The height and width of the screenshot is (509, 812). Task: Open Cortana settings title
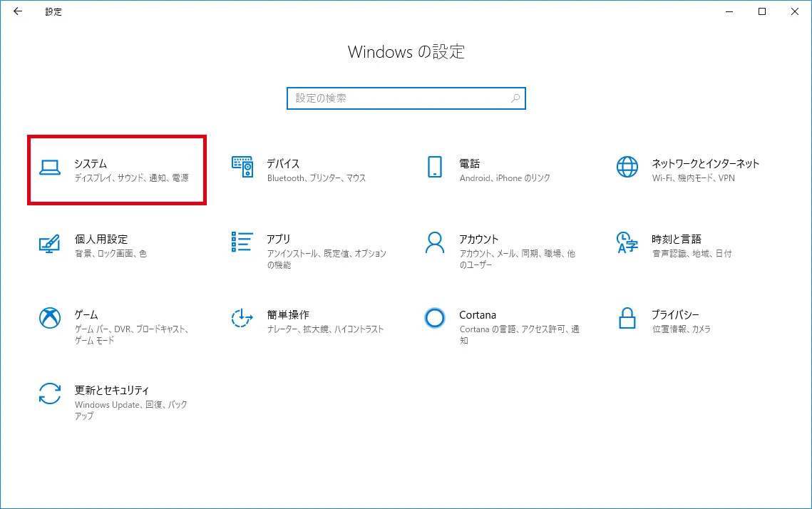pyautogui.click(x=478, y=315)
